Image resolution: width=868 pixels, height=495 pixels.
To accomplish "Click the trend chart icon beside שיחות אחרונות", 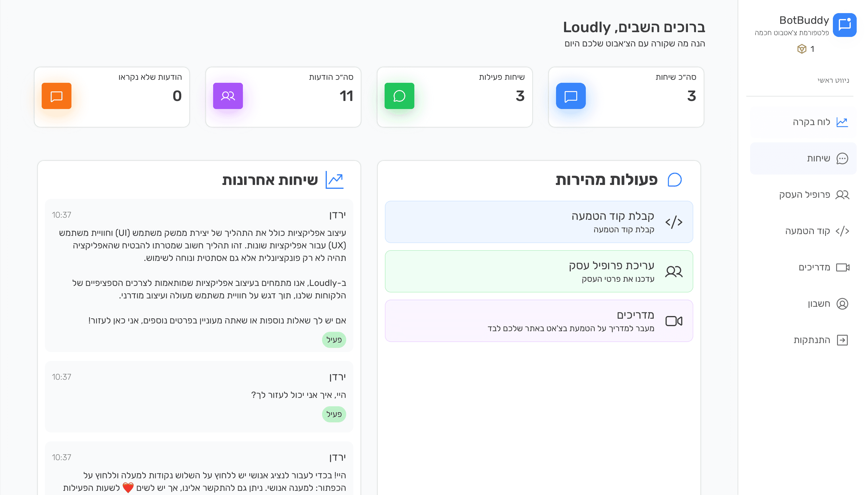I will [x=334, y=179].
